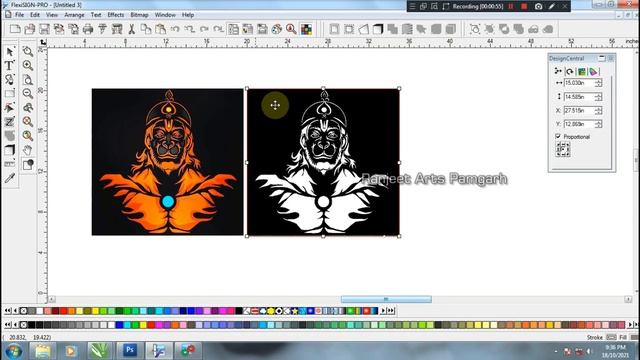Open the Edit menu
The image size is (640, 360).
[35, 15]
